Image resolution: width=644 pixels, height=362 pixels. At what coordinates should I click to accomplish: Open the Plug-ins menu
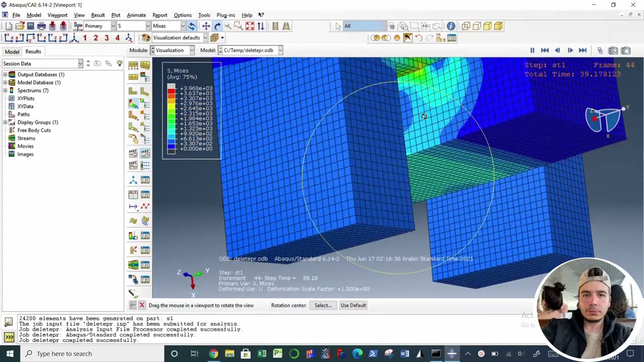(x=225, y=15)
